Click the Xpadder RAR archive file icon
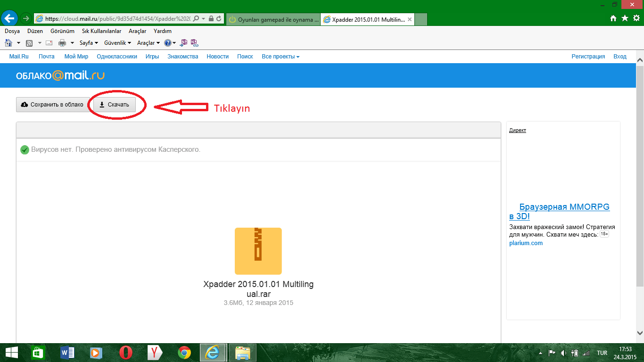Screen dimensions: 644x362 (x=258, y=251)
